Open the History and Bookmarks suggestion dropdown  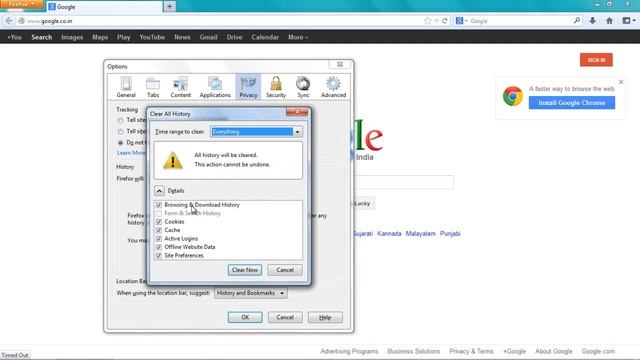pos(250,293)
